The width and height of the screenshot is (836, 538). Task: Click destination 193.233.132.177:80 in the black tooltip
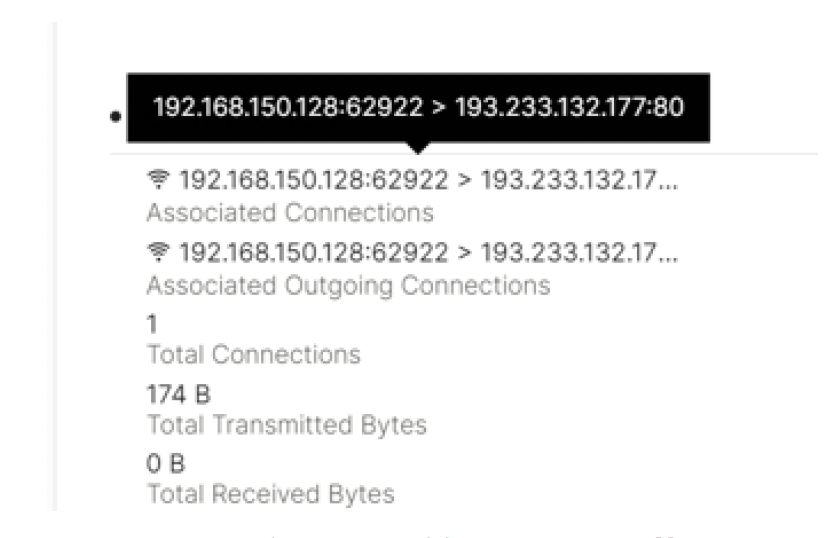[x=569, y=108]
